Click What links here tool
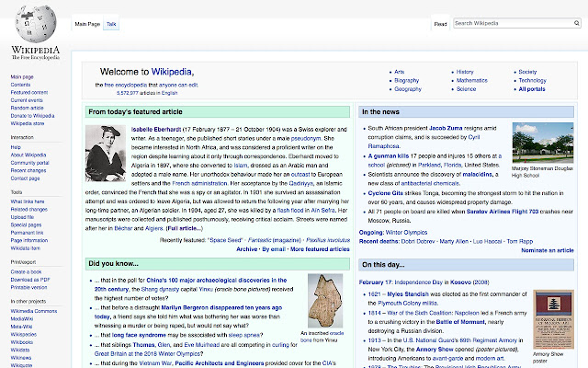 click(28, 201)
